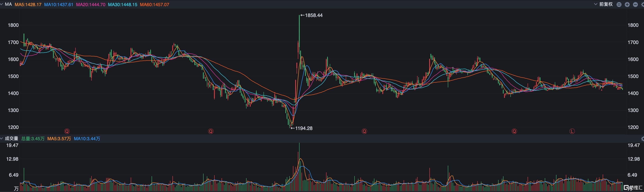Viewport: 644px width, 192px height.
Task: Toggle the MA20 line legend
Action: pyautogui.click(x=90, y=5)
